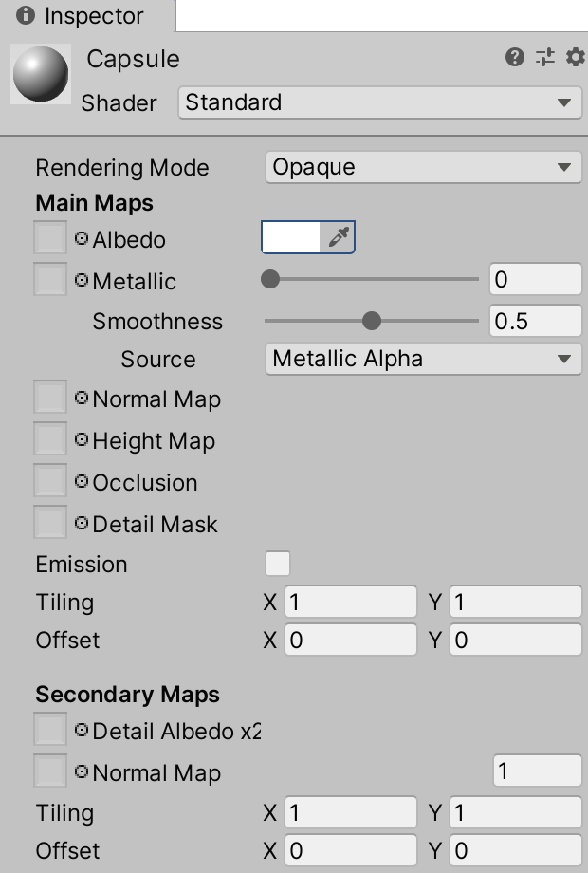Open the material settings gear menu

pyautogui.click(x=575, y=58)
